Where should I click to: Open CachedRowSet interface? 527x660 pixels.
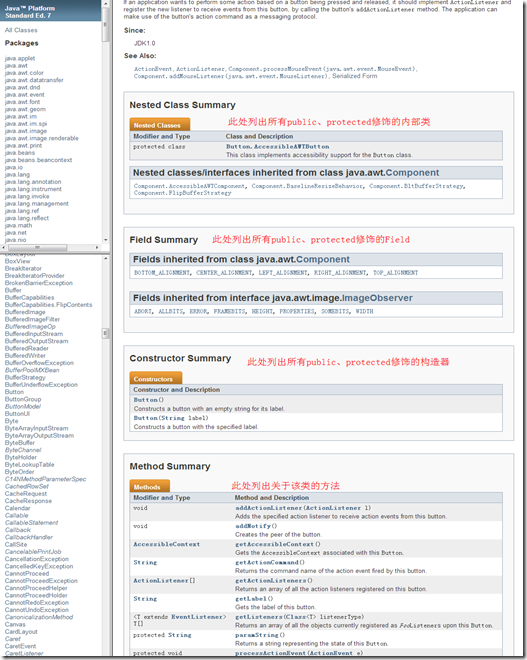pos(27,486)
